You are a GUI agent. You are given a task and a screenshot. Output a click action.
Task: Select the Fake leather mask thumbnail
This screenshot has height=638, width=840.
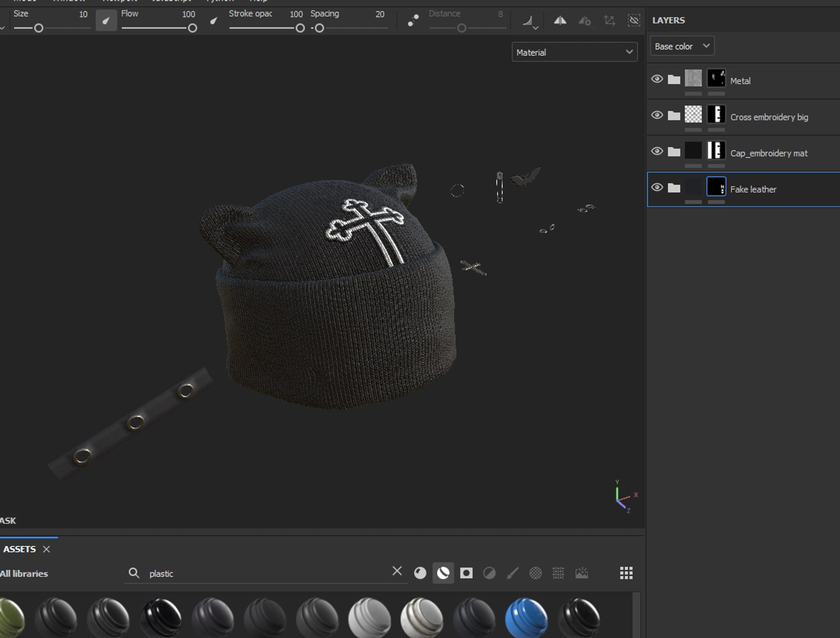pos(716,187)
